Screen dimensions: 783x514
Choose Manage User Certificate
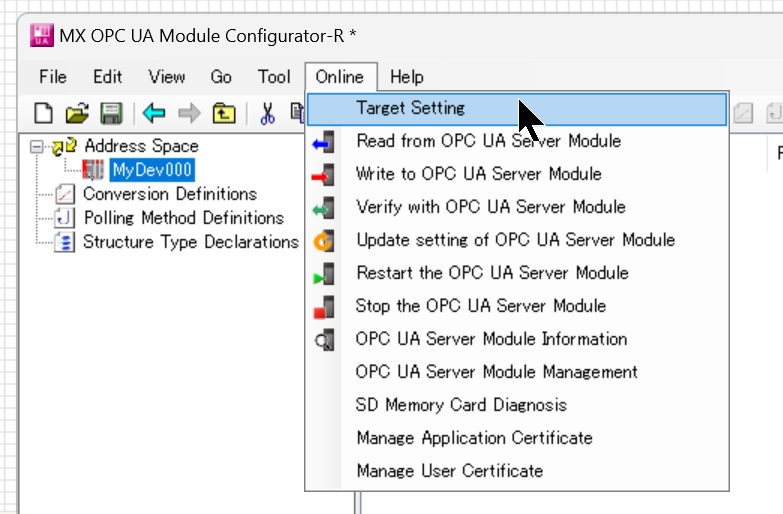[517, 471]
